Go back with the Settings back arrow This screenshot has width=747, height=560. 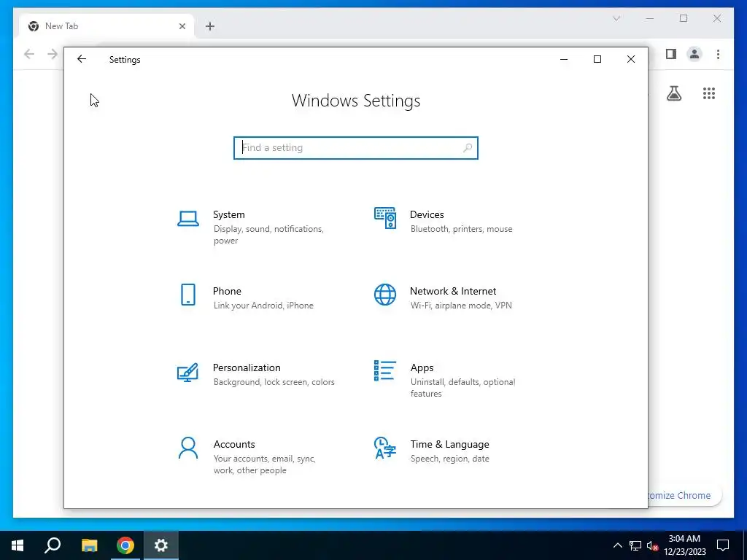coord(82,59)
